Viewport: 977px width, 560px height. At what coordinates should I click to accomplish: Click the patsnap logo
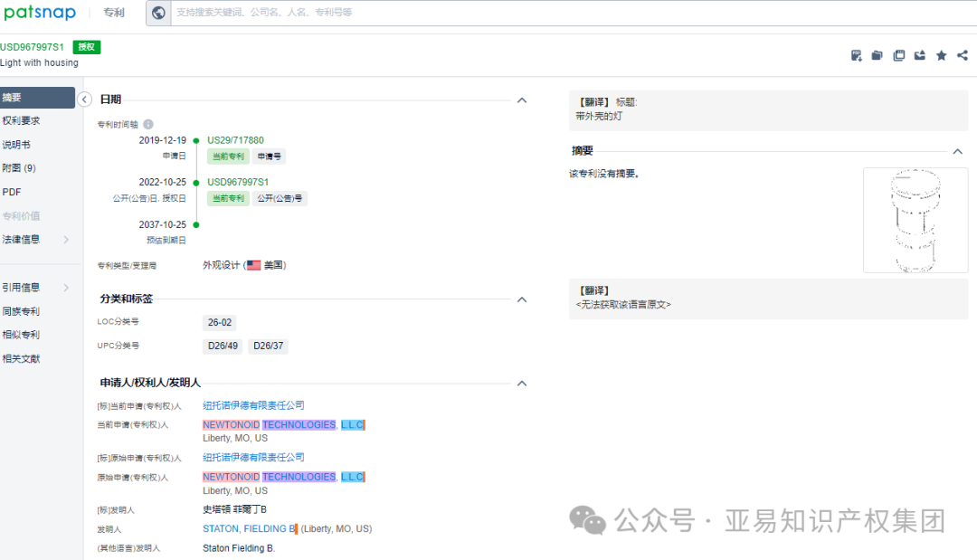(39, 13)
